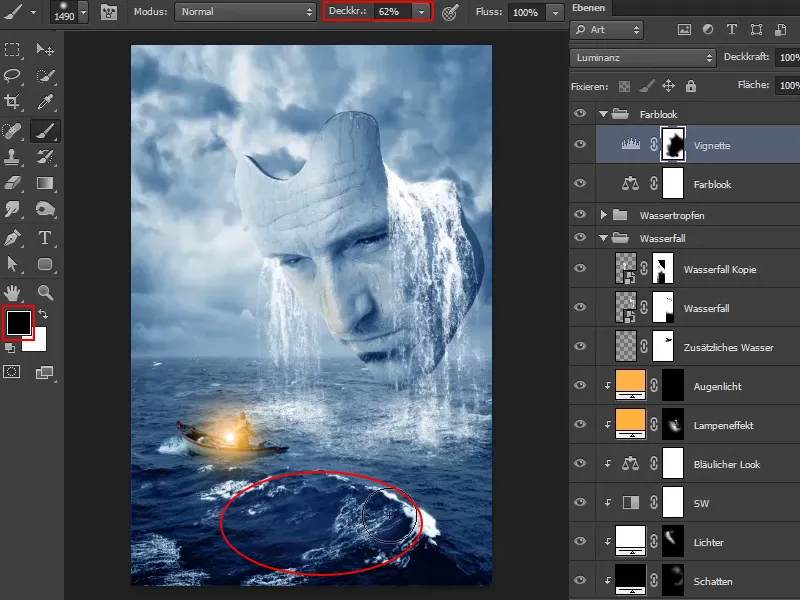Collapse the Wasserfall group
800x600 pixels.
tap(604, 238)
